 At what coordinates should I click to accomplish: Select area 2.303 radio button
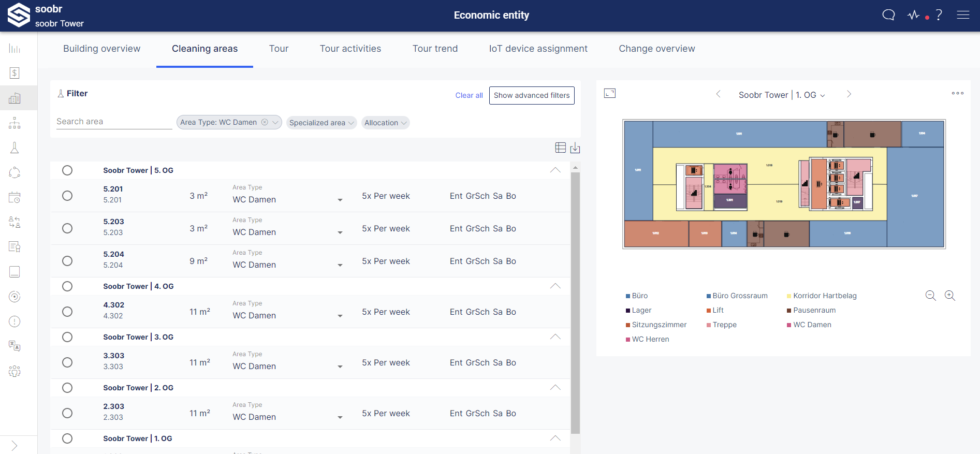point(67,413)
